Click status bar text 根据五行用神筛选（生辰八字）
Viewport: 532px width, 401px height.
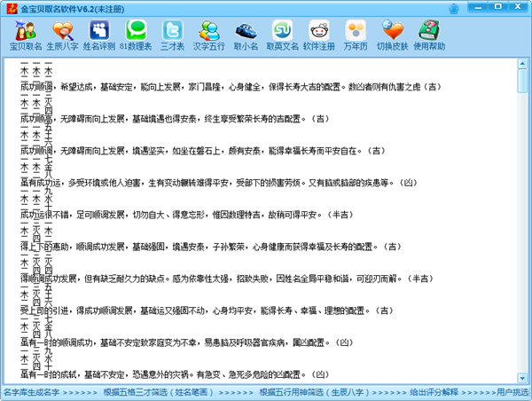(x=315, y=392)
